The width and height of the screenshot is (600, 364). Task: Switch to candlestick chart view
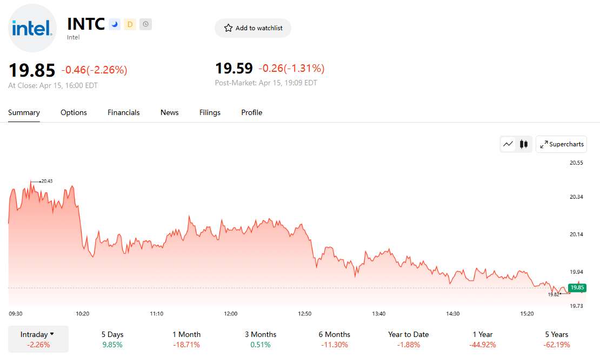[x=523, y=144]
